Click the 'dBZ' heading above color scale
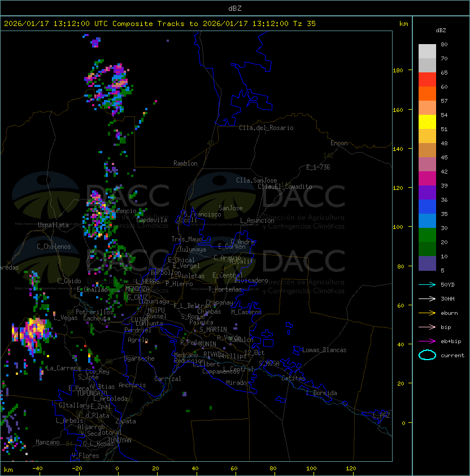 click(441, 31)
